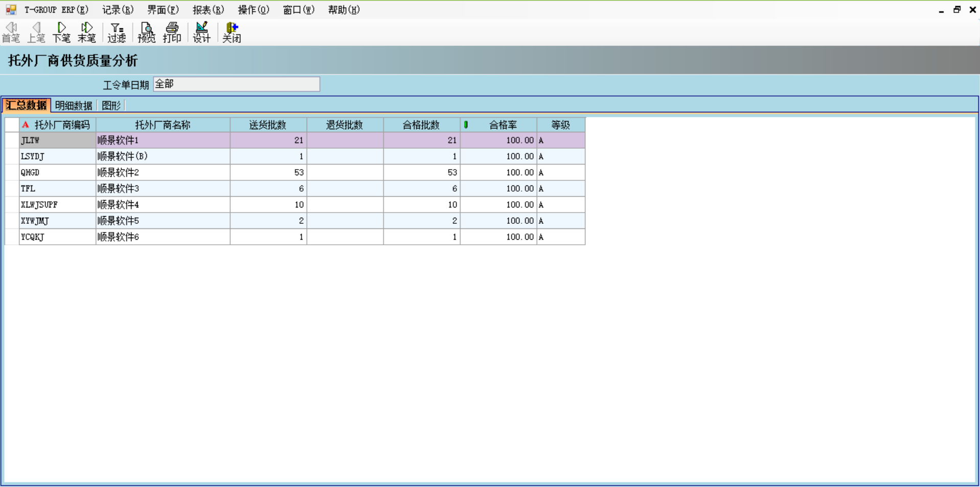Screen dimensions: 980x487
Task: Switch to the 图形 tab
Action: pos(111,105)
